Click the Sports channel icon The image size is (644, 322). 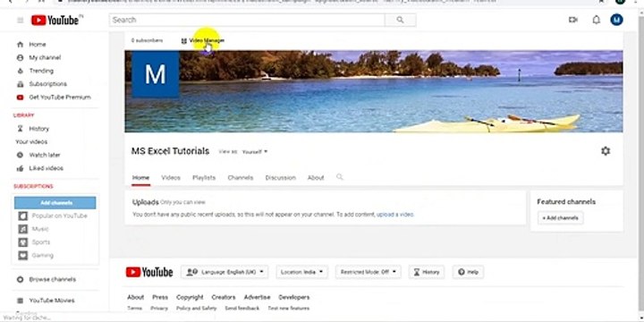point(23,242)
